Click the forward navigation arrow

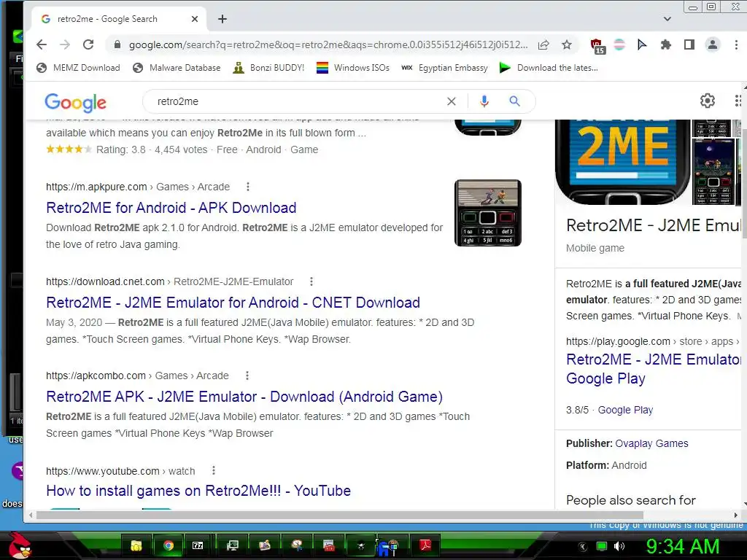65,44
